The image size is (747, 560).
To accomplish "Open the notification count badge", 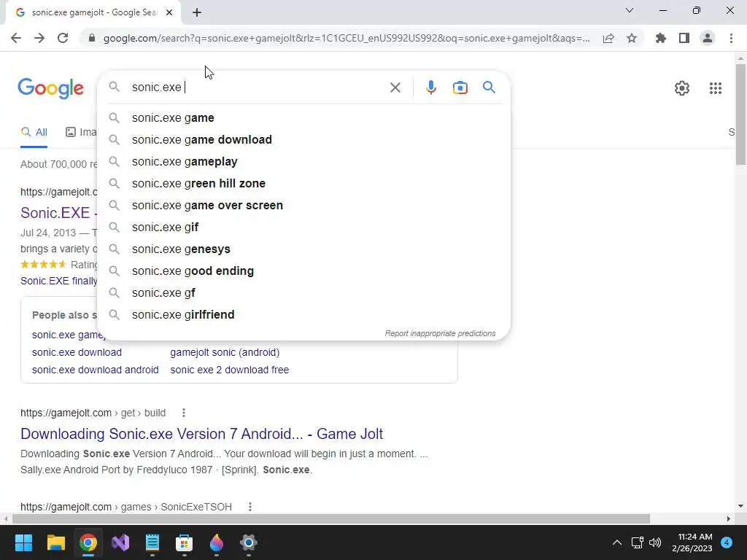I will 727,542.
